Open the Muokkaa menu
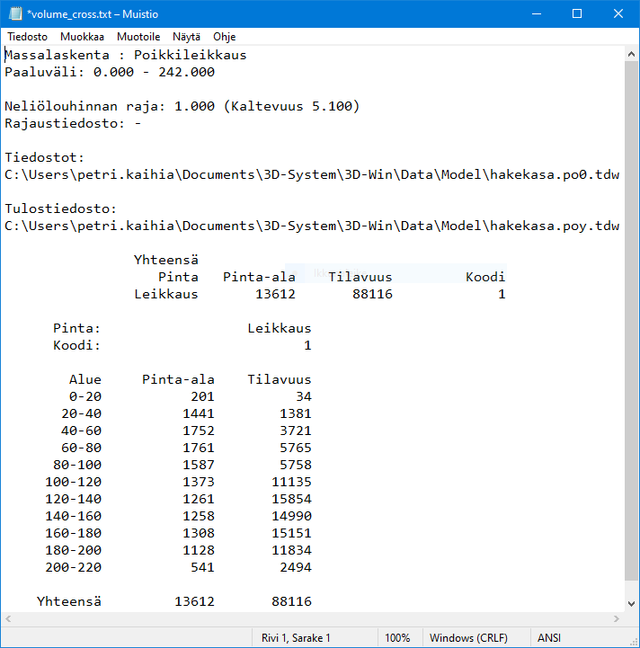 [x=81, y=36]
